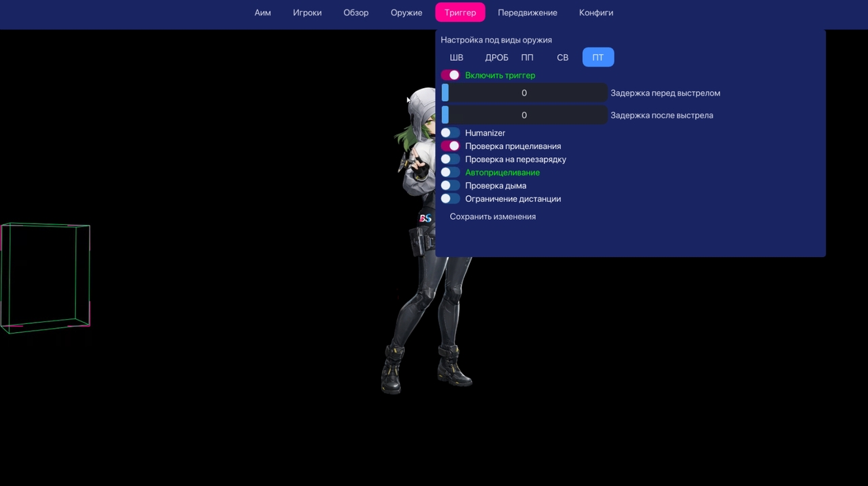Turn off Проверка прицеливания switch
Screen dimensions: 868x486
[x=450, y=146]
